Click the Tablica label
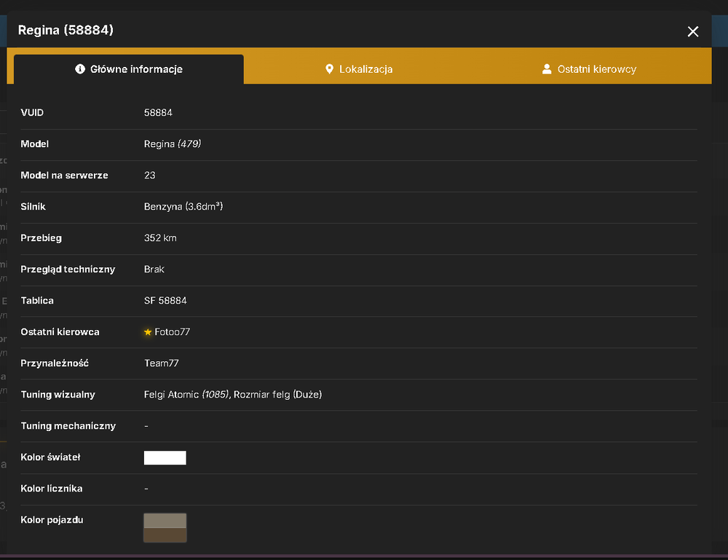 37,301
